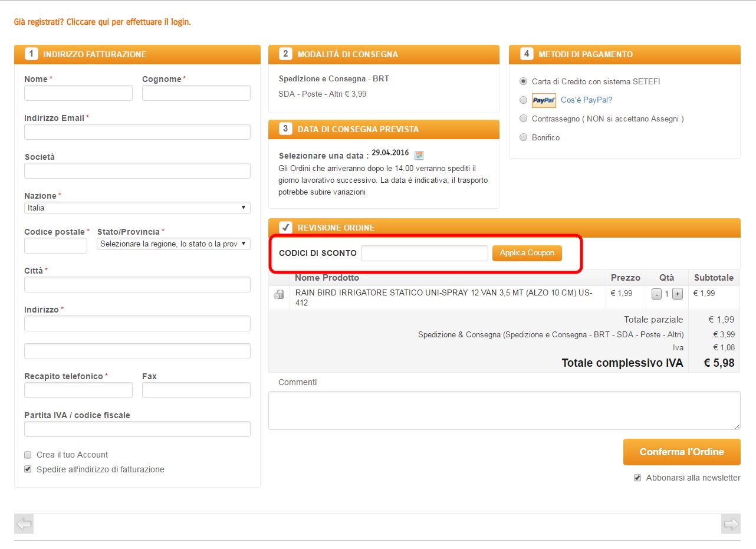
Task: Click the remove product icon in order table
Action: (279, 294)
